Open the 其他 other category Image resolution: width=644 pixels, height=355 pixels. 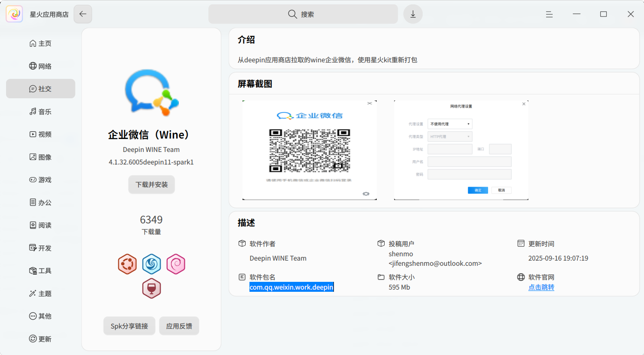point(41,316)
